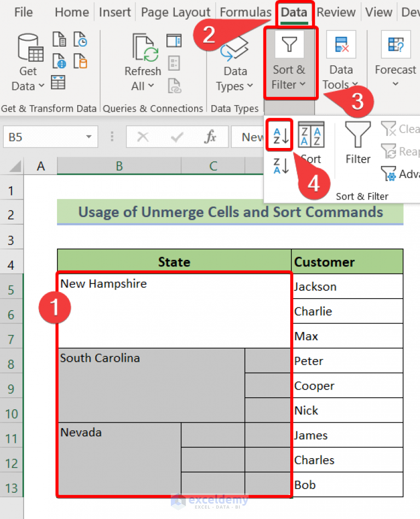Open the Page Layout tab
The image size is (420, 519).
pyautogui.click(x=175, y=12)
